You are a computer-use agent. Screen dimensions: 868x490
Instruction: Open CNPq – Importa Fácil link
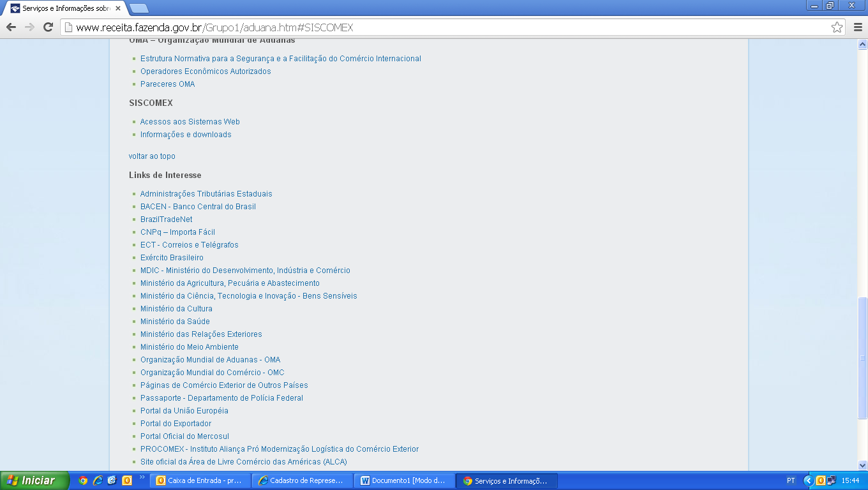pyautogui.click(x=177, y=232)
